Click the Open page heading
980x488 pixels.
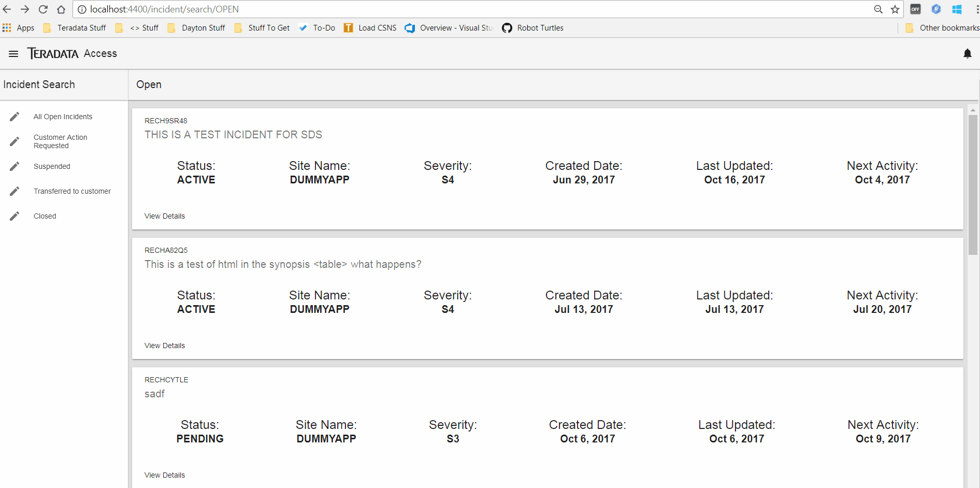pos(149,84)
